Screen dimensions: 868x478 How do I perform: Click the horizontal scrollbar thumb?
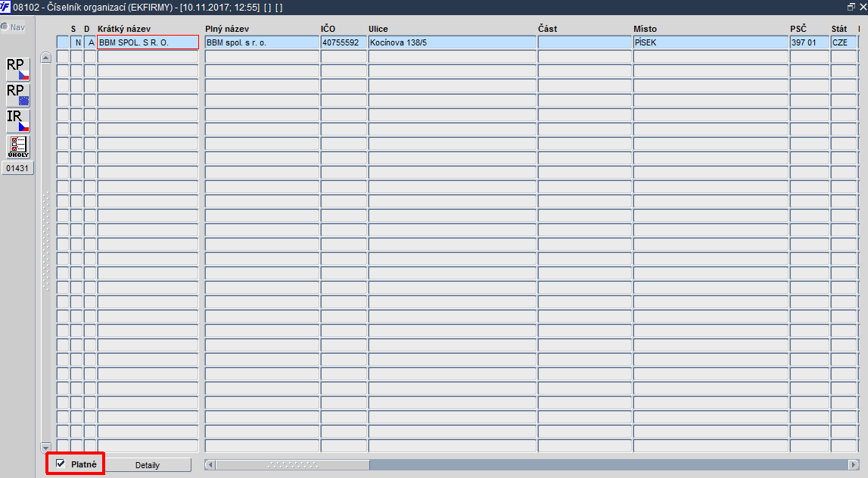pos(292,464)
